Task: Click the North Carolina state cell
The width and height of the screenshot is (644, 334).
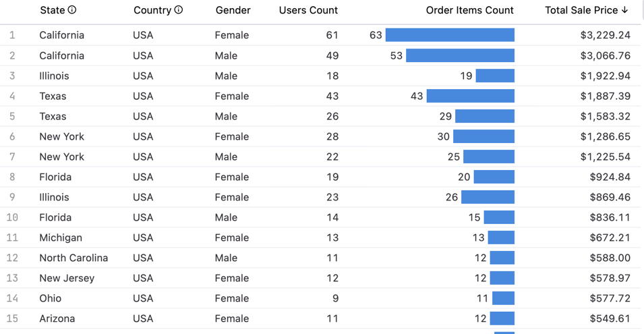Action: tap(74, 258)
